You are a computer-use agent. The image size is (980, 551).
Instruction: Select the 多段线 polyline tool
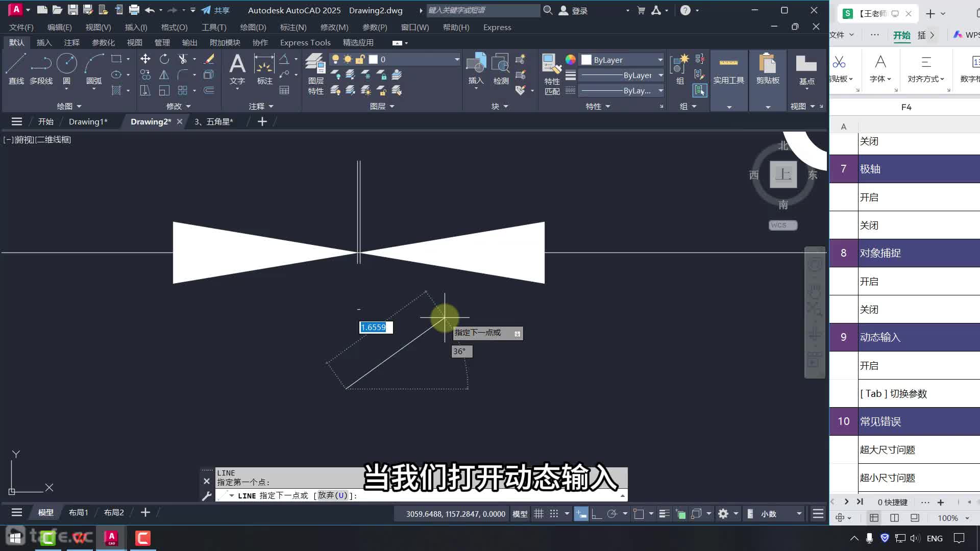pos(41,69)
